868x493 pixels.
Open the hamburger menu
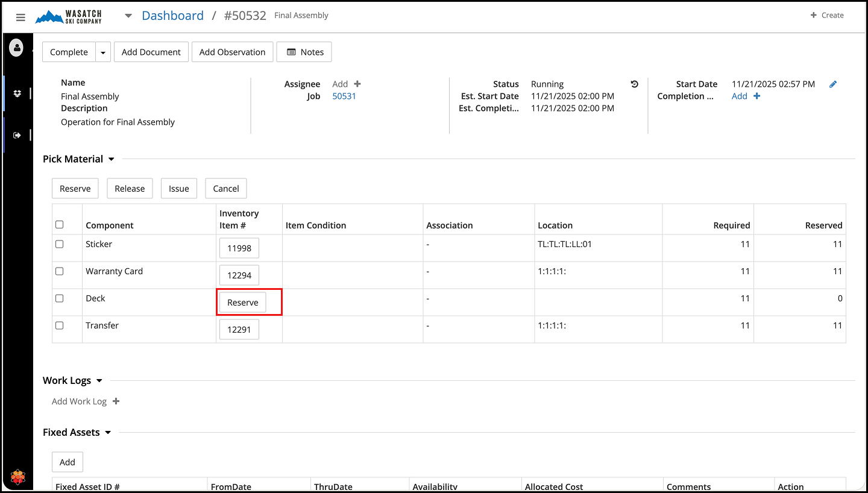pyautogui.click(x=20, y=17)
